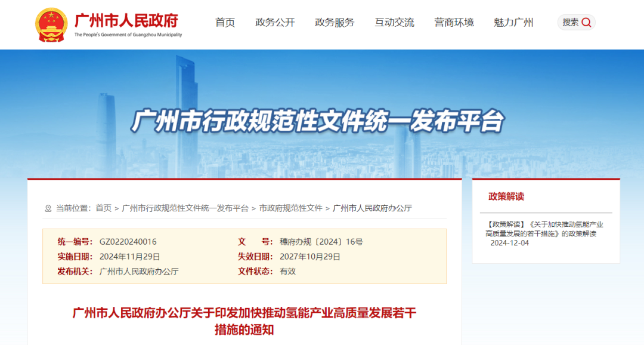Click the national emblem logo
This screenshot has height=345, width=644.
click(51, 25)
